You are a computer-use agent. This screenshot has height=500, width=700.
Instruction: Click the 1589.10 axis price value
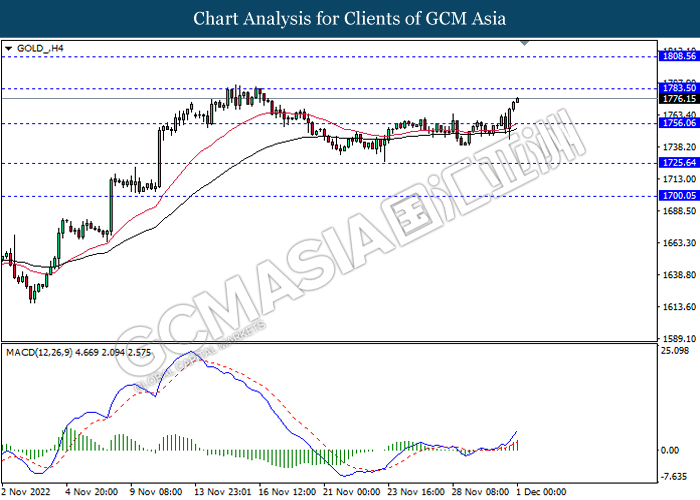click(679, 339)
